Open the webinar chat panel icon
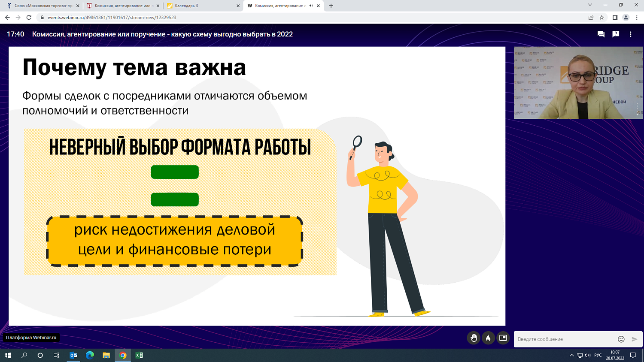The height and width of the screenshot is (362, 644). [x=601, y=34]
